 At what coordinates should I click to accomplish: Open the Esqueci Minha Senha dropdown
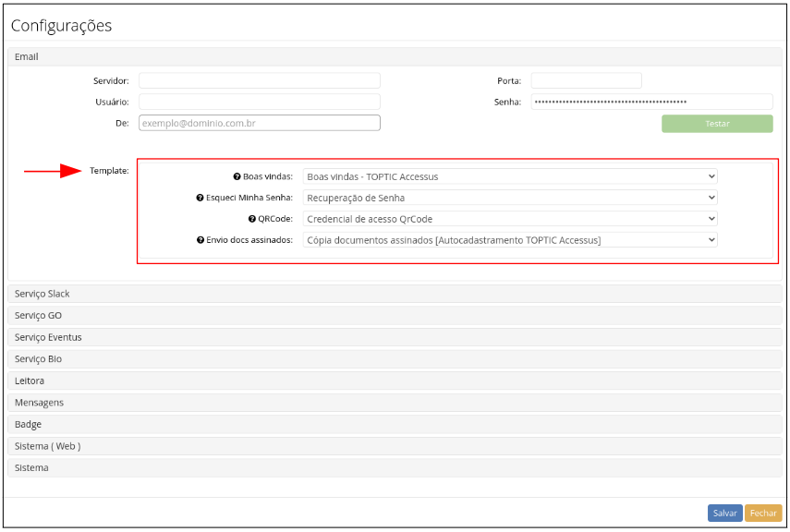[510, 198]
